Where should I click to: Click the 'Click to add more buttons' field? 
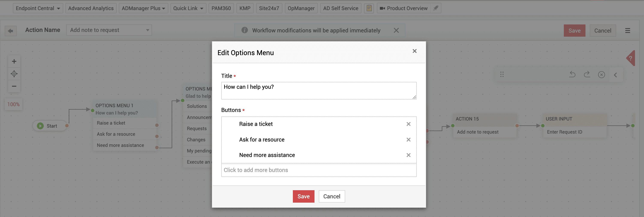(x=319, y=170)
